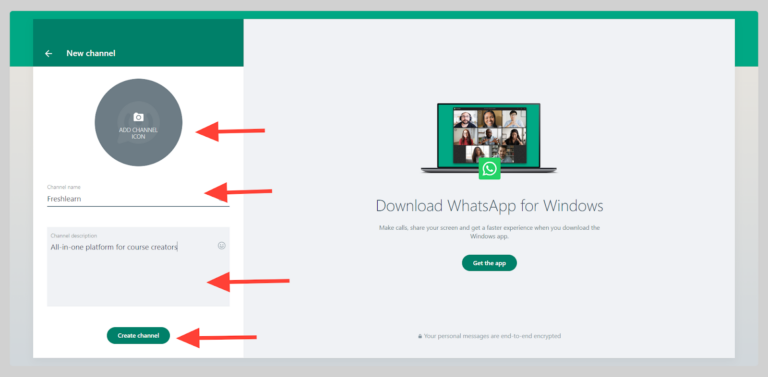This screenshot has width=768, height=377.
Task: Select the ADD CHANNEL ICON label
Action: point(139,133)
